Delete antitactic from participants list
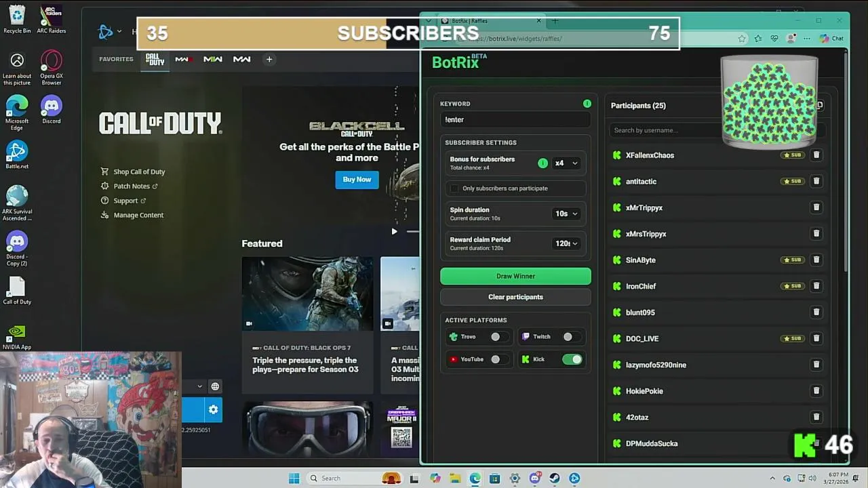The width and height of the screenshot is (868, 488). tap(816, 181)
